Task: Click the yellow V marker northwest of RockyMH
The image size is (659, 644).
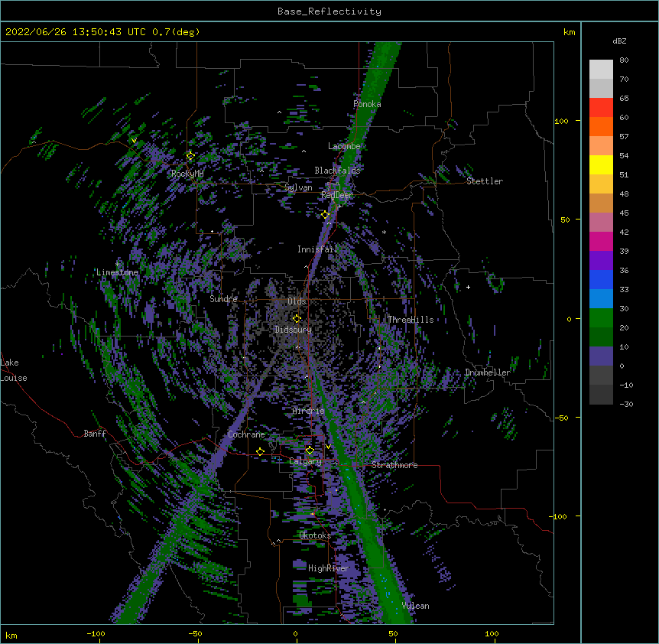Action: pyautogui.click(x=134, y=141)
